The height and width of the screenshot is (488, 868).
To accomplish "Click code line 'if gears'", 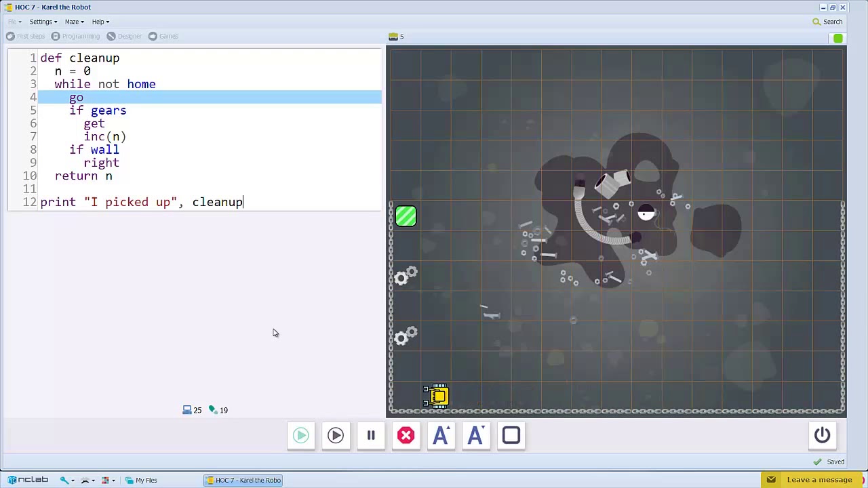I will tap(98, 110).
